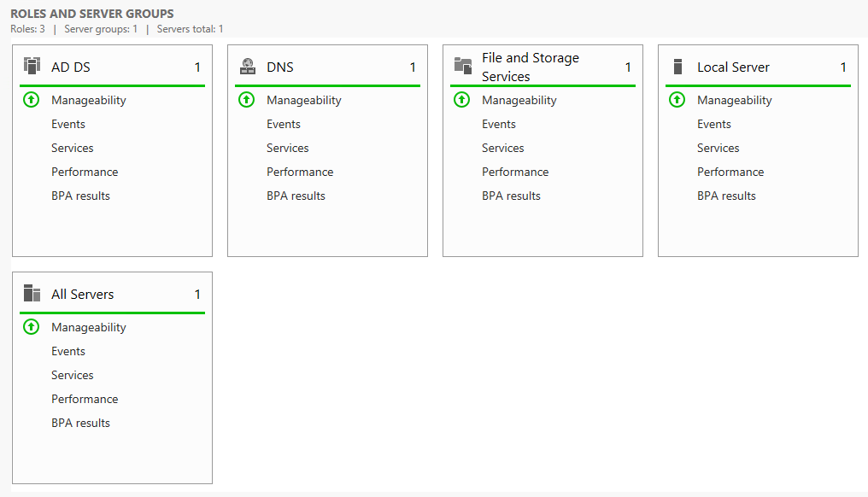This screenshot has height=497, width=868.
Task: Click green status icon in File and Storage tile
Action: (461, 100)
